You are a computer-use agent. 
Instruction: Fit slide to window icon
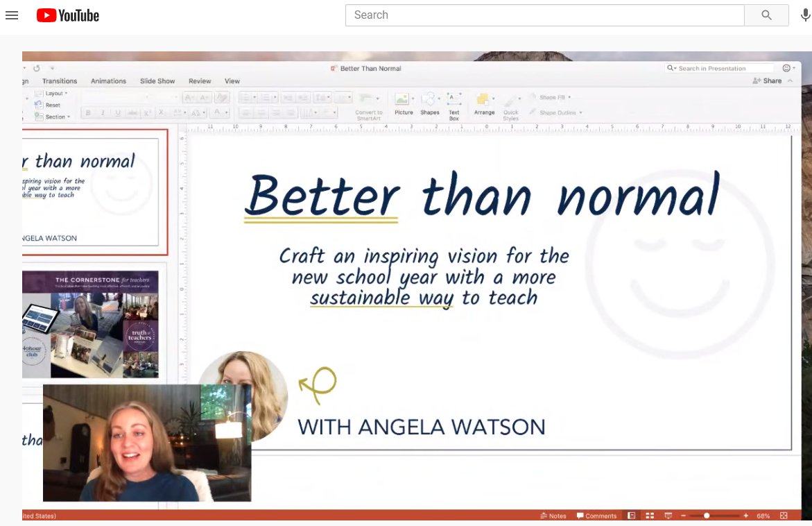784,516
